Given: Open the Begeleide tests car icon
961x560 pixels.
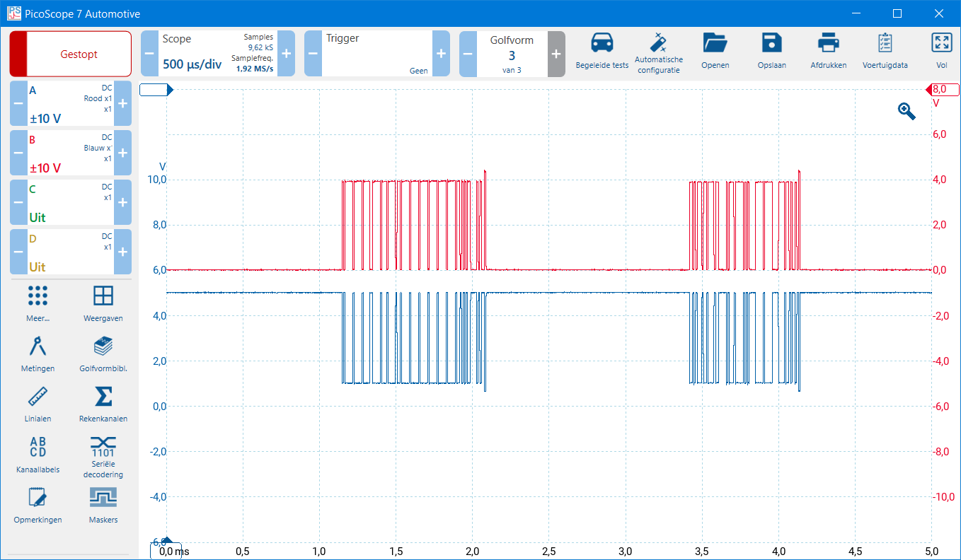Looking at the screenshot, I should tap(602, 44).
